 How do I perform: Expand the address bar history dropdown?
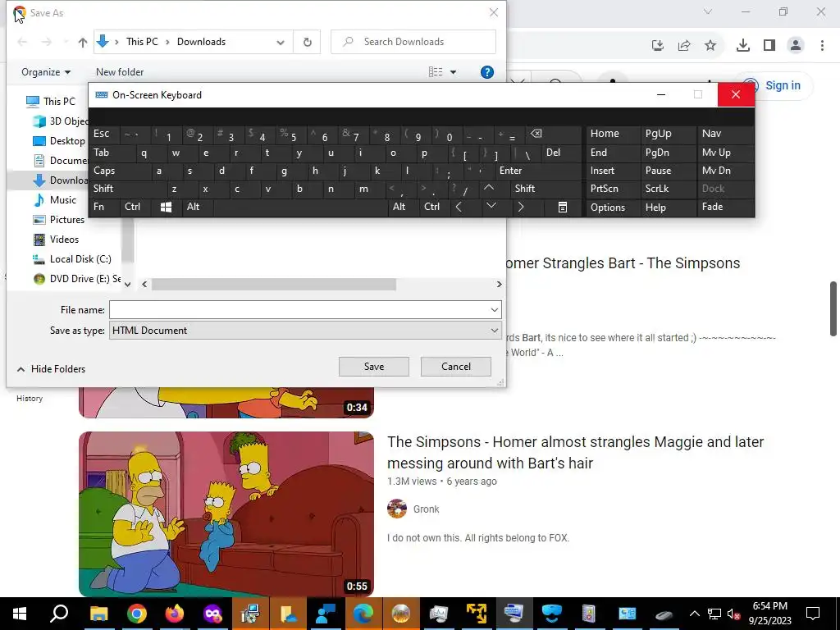tap(281, 42)
